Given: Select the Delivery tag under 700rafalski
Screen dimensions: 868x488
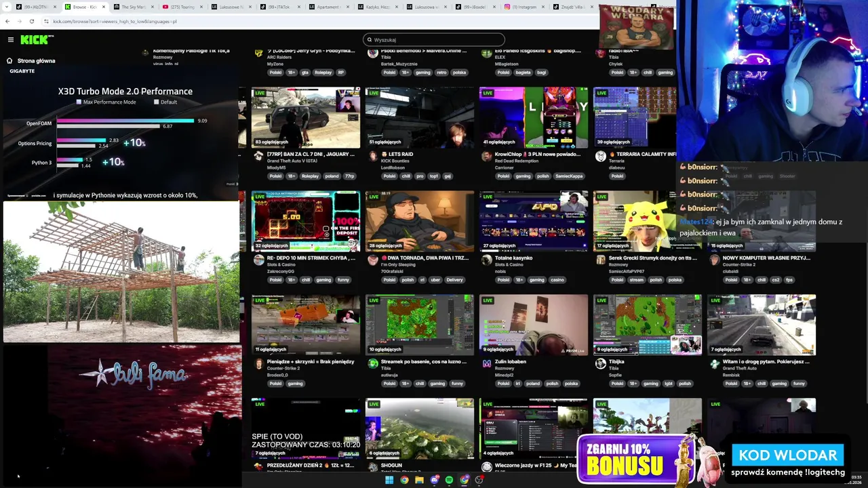Looking at the screenshot, I should click(454, 280).
